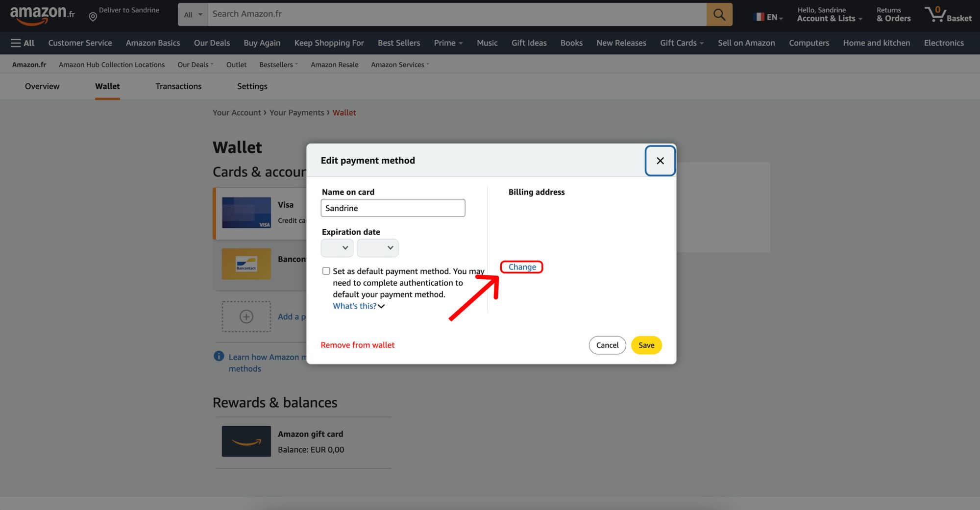This screenshot has height=510, width=980.
Task: Click the Bancontact card thumbnail
Action: (246, 264)
